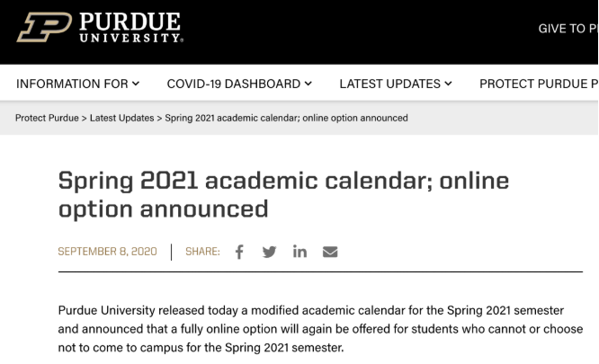The image size is (599, 364).
Task: Click the article's first paragraph
Action: [x=319, y=327]
